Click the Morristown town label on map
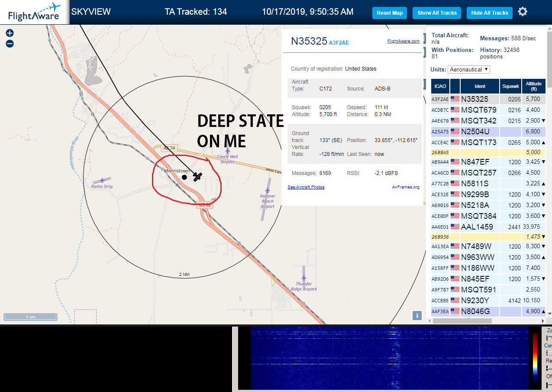This screenshot has width=552, height=392. [x=177, y=171]
